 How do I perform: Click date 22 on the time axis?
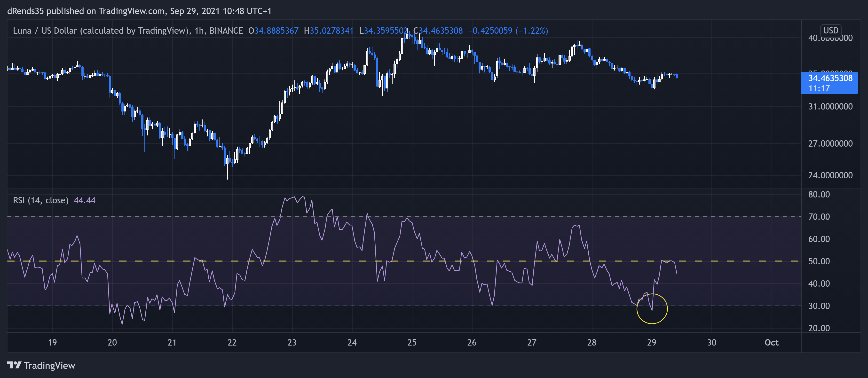(x=232, y=343)
